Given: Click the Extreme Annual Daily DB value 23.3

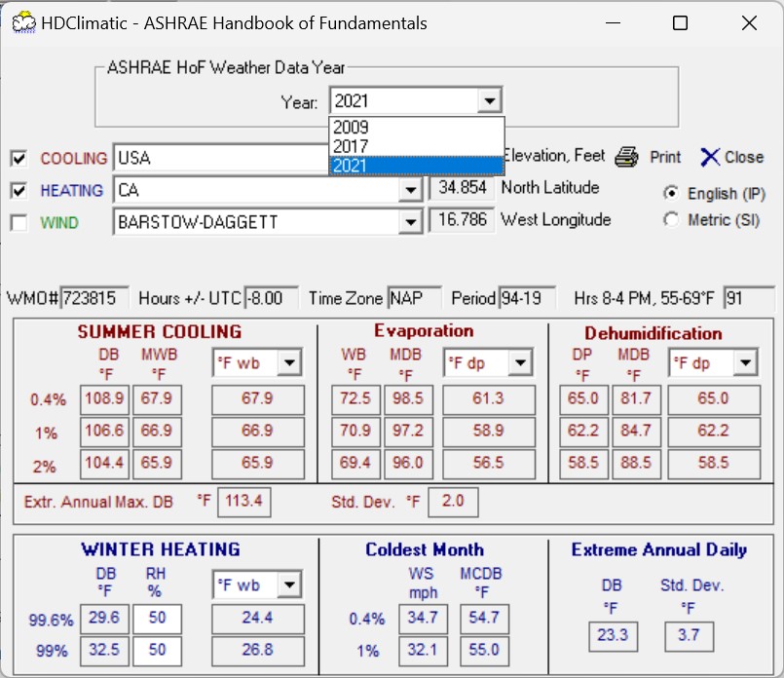Looking at the screenshot, I should tap(613, 636).
